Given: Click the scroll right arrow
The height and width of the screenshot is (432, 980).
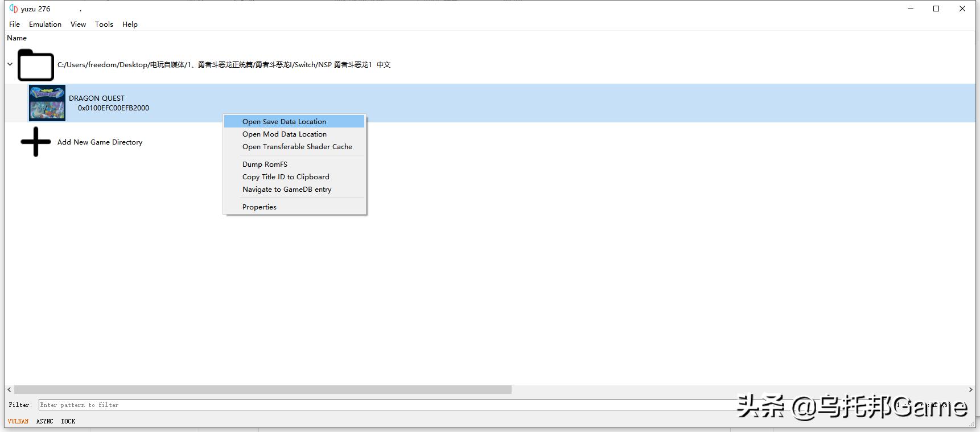Looking at the screenshot, I should [971, 390].
